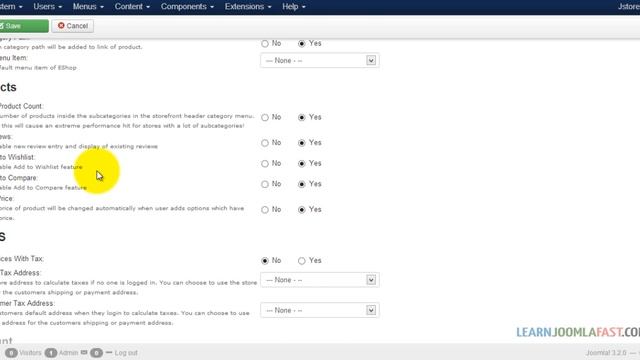Select No for automatic price change
This screenshot has width=640, height=360.
point(265,210)
